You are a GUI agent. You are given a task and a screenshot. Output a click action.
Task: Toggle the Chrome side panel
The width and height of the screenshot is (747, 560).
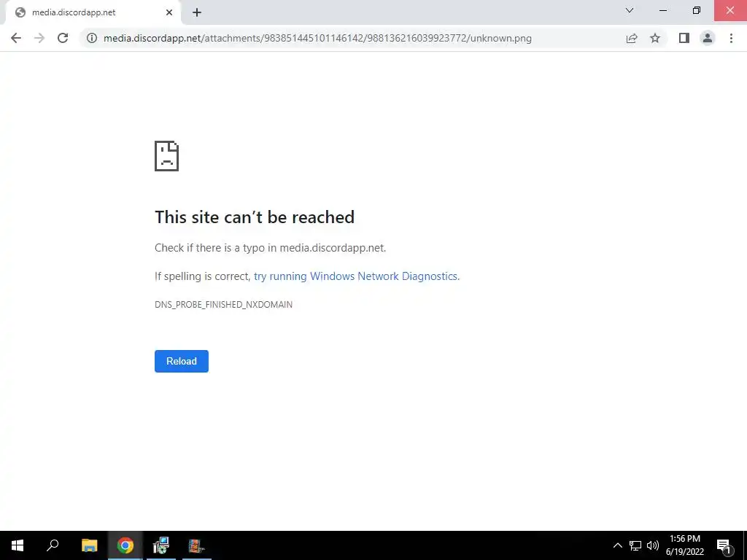pyautogui.click(x=684, y=38)
